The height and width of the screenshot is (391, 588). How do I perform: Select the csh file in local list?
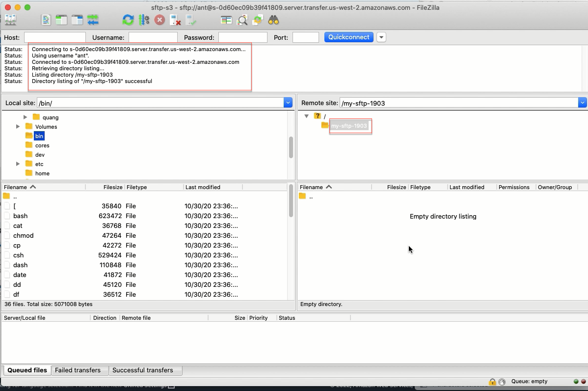click(144, 255)
